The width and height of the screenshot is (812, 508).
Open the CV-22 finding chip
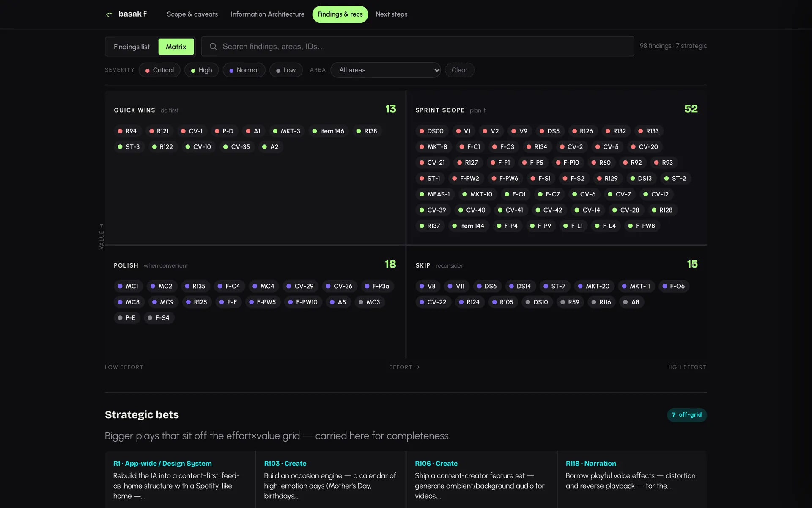[x=433, y=302]
